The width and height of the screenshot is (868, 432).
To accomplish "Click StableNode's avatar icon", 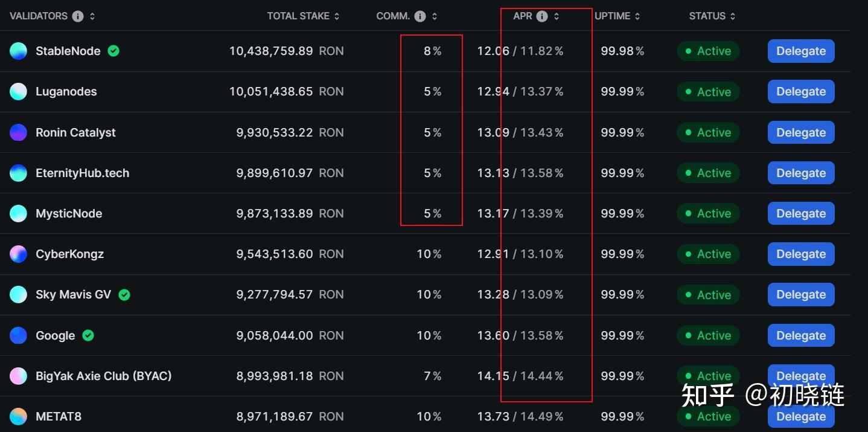I will (19, 51).
